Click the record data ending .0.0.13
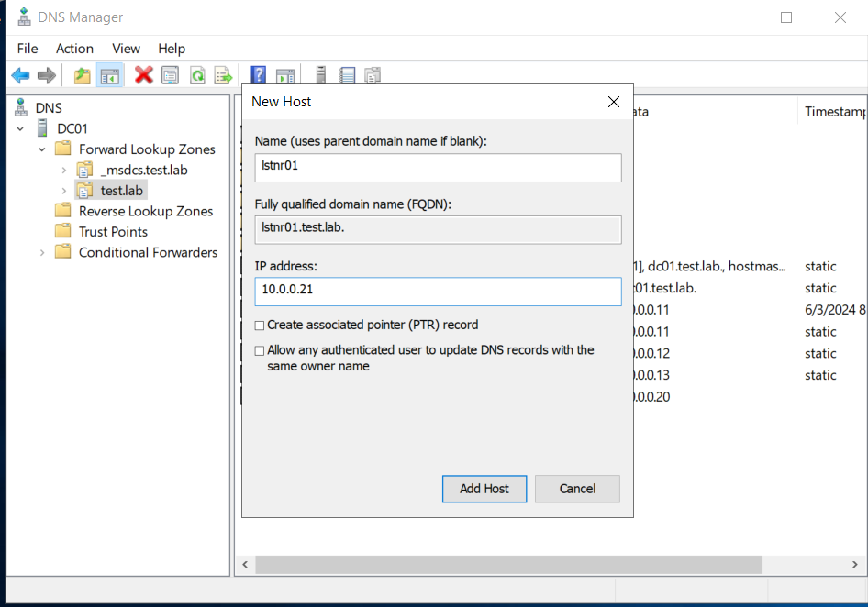 [x=652, y=375]
